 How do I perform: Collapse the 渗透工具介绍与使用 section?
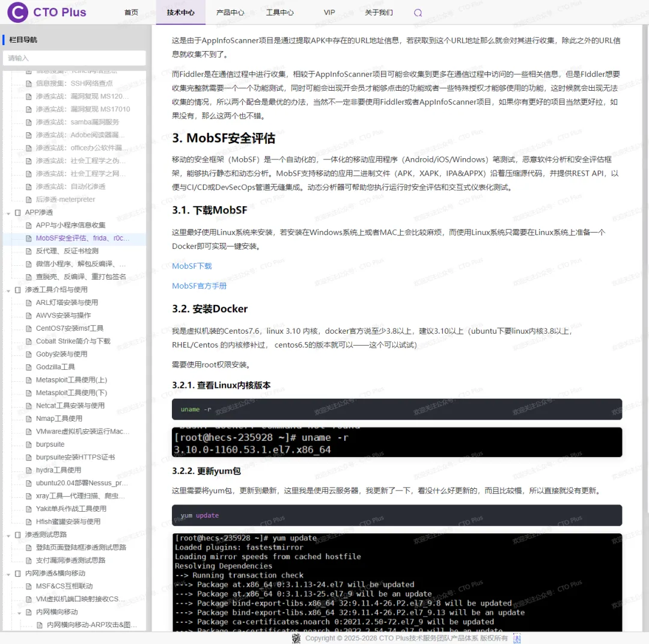pos(8,290)
